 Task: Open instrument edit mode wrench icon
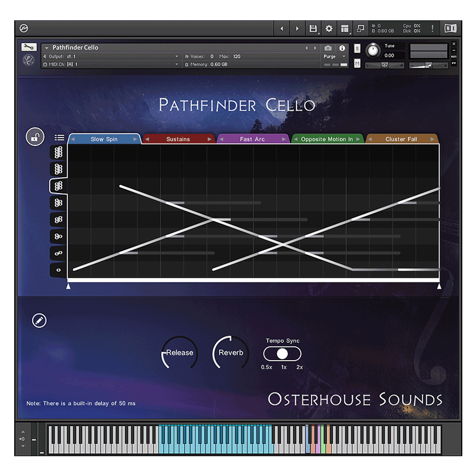click(29, 47)
